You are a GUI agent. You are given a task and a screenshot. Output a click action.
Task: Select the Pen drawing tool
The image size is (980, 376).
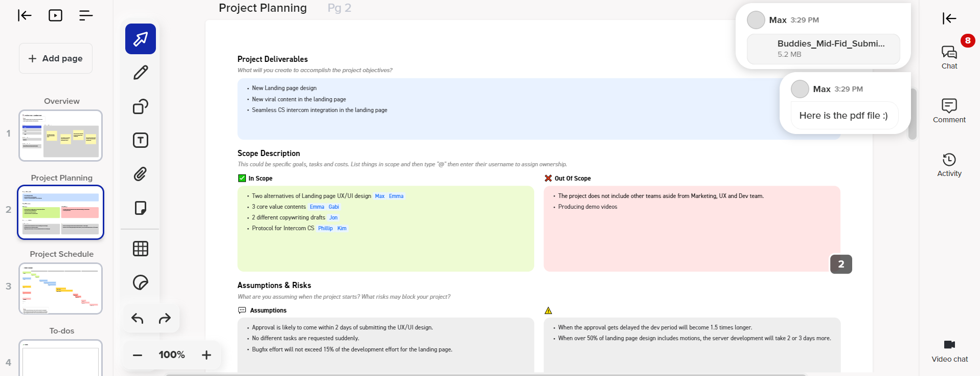point(141,73)
